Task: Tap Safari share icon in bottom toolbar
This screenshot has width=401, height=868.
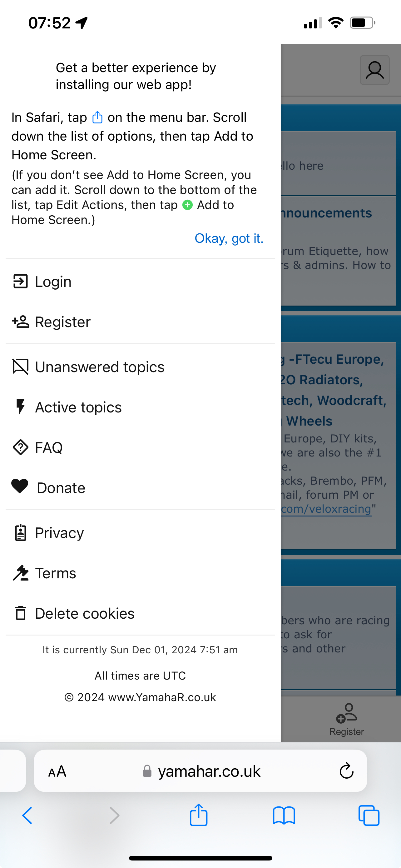Action: tap(199, 815)
